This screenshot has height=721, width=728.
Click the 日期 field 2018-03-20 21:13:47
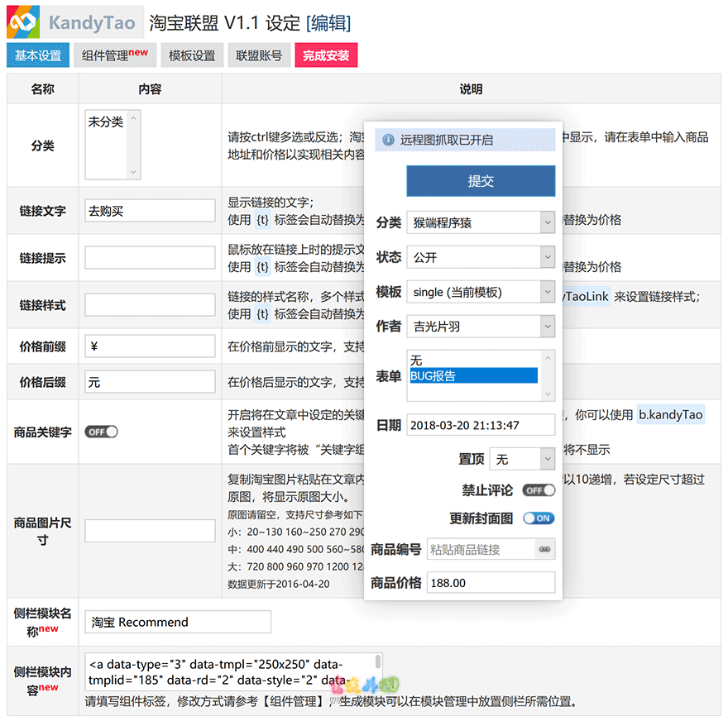(x=481, y=425)
